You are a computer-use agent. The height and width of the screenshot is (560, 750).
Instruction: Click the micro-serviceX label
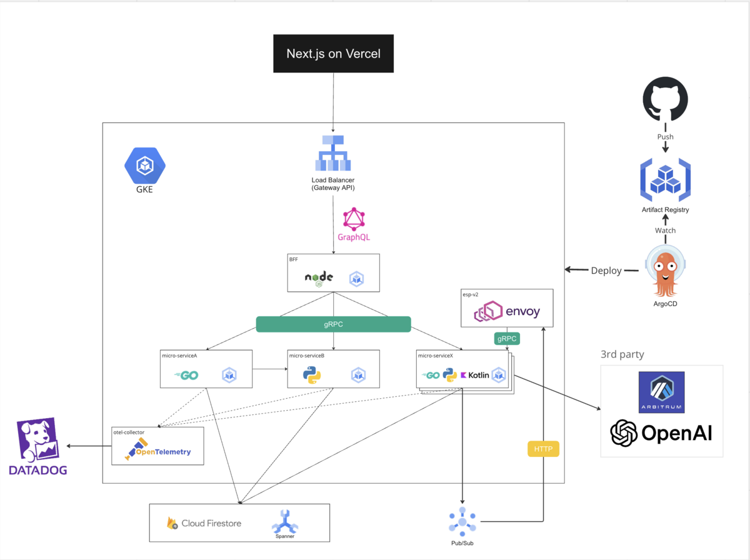tap(437, 355)
